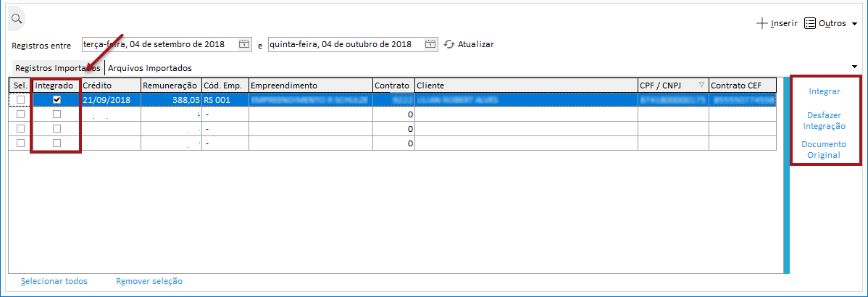Image resolution: width=868 pixels, height=297 pixels.
Task: Click Desfazer Integração link
Action: point(825,120)
